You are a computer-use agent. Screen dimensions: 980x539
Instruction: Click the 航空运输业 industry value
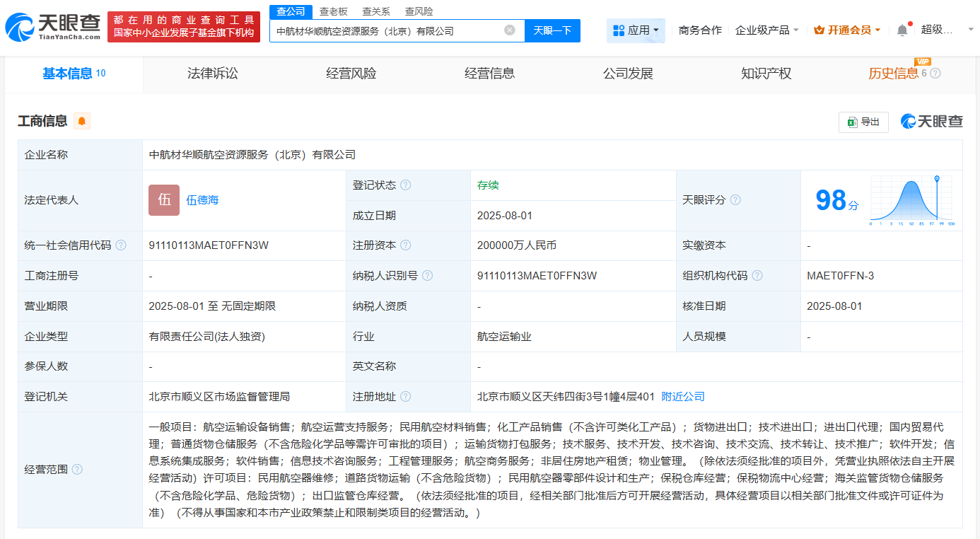(x=504, y=337)
